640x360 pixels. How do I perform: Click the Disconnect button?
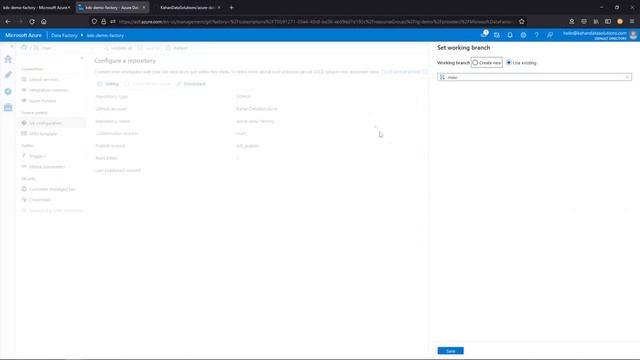[191, 84]
